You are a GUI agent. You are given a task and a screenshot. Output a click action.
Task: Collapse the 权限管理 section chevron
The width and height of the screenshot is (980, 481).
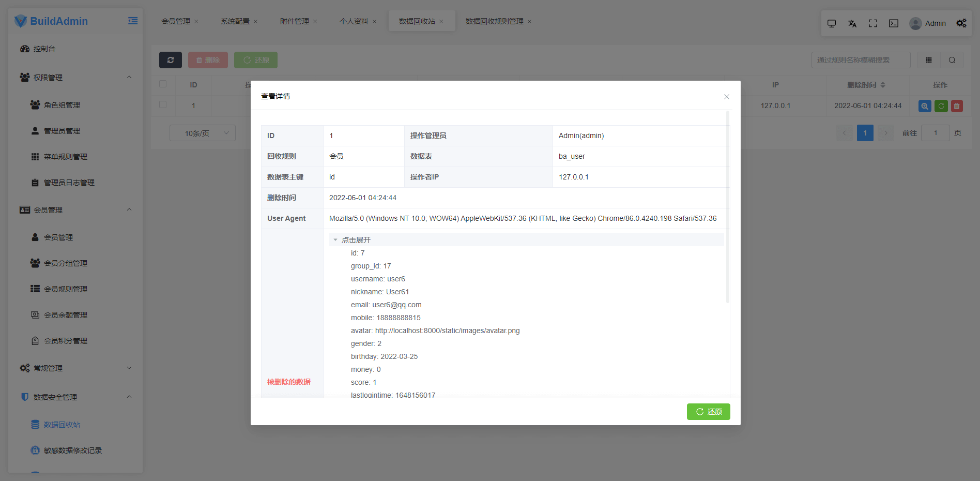129,77
